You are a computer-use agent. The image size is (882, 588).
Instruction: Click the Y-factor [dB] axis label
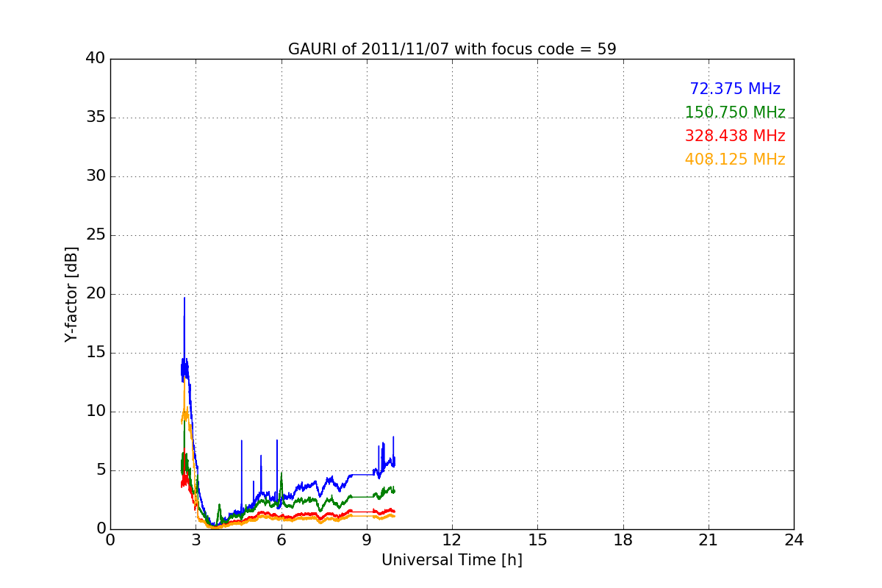click(71, 294)
